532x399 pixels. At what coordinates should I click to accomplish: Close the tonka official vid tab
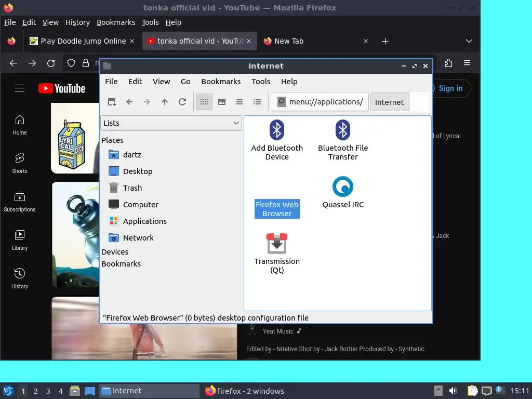[x=249, y=41]
